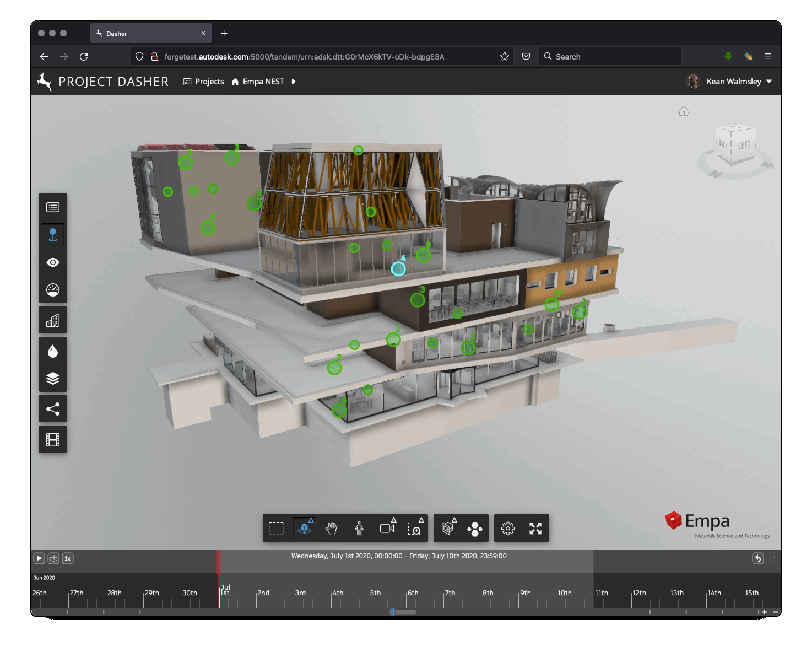Activate the pan hand tool
The width and height of the screenshot is (812, 657).
pyautogui.click(x=331, y=528)
